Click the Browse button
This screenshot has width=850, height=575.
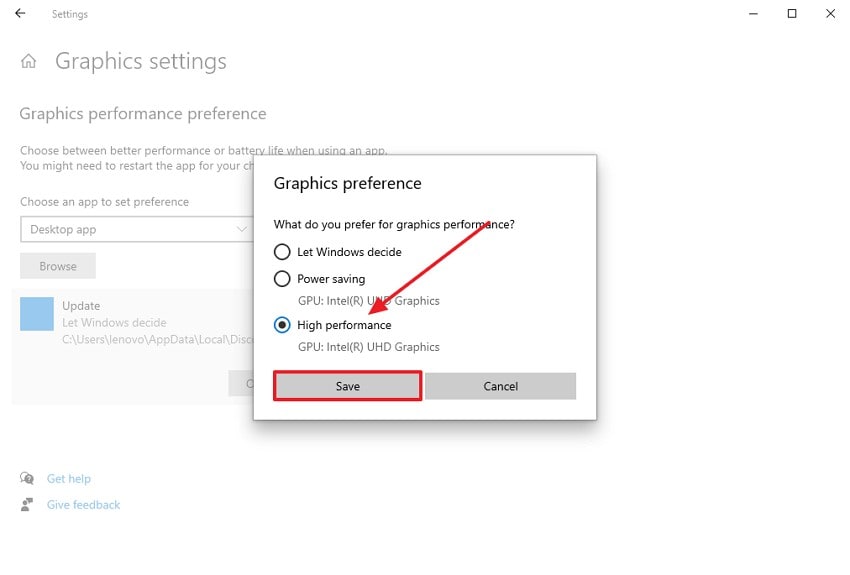click(58, 266)
